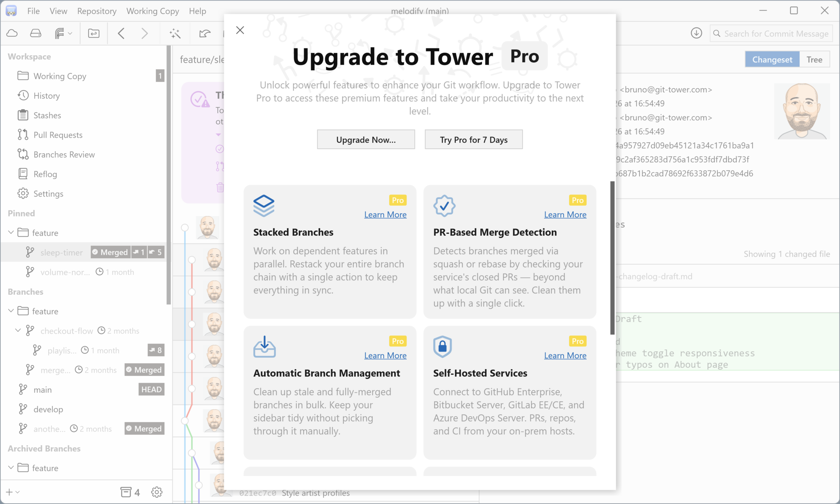The image size is (840, 504).
Task: Click the fetch download circle icon
Action: (x=696, y=33)
